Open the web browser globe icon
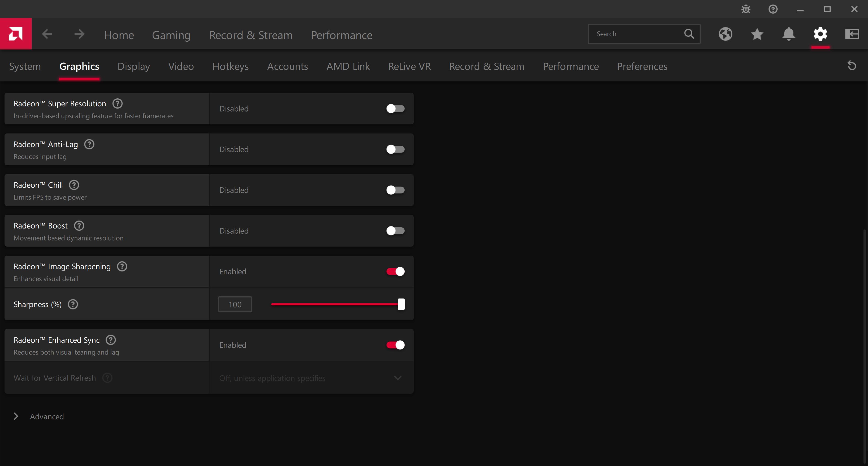The image size is (868, 466). (x=725, y=34)
